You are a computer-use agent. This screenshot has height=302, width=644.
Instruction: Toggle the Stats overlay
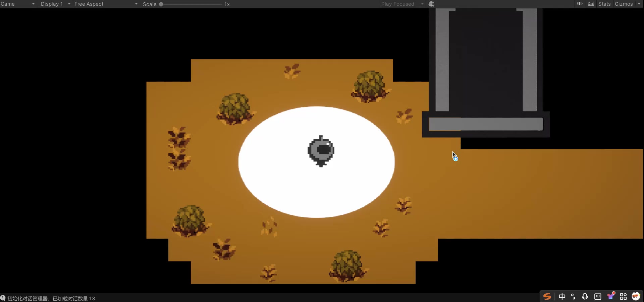point(604,4)
